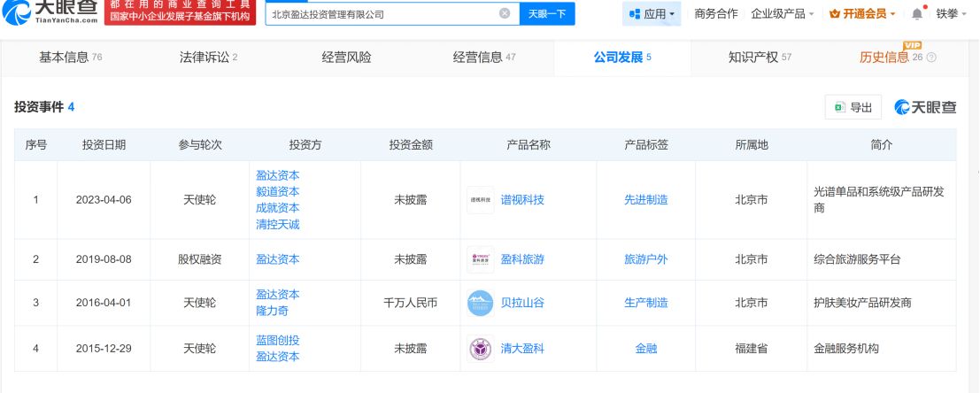This screenshot has height=393, width=980.
Task: Open the 先进制造 product tag link
Action: [645, 200]
